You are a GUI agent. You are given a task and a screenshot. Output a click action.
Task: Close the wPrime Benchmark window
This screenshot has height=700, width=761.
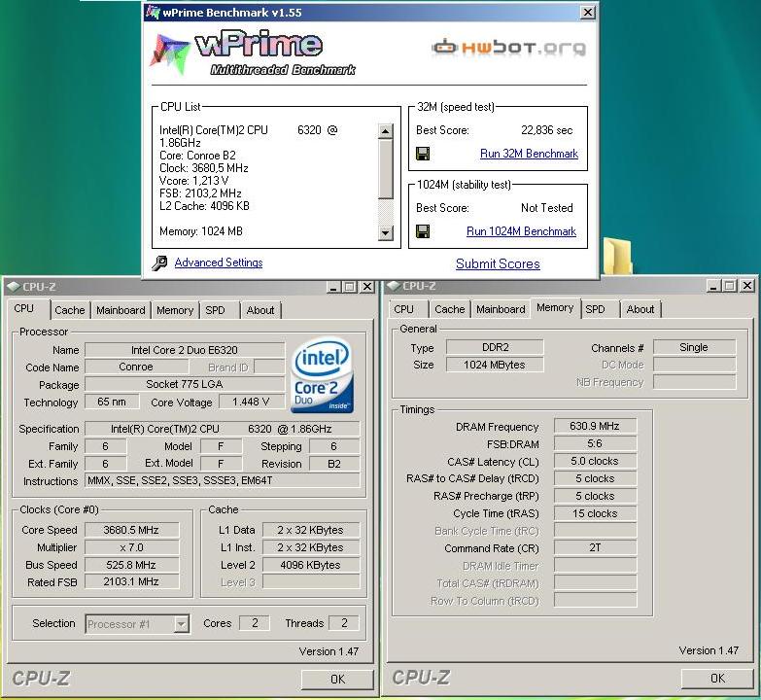[588, 12]
